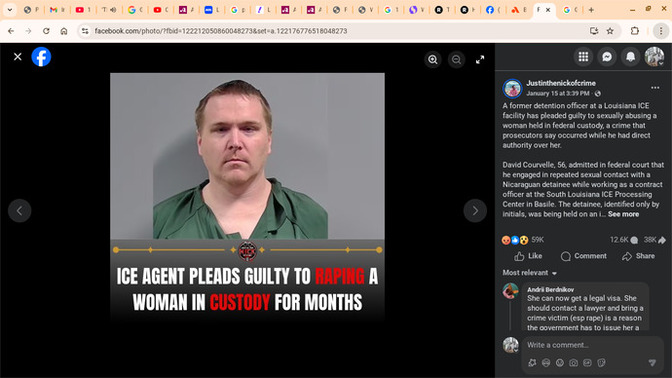Open the January 15 post timestamp
The height and width of the screenshot is (378, 672).
[x=558, y=93]
